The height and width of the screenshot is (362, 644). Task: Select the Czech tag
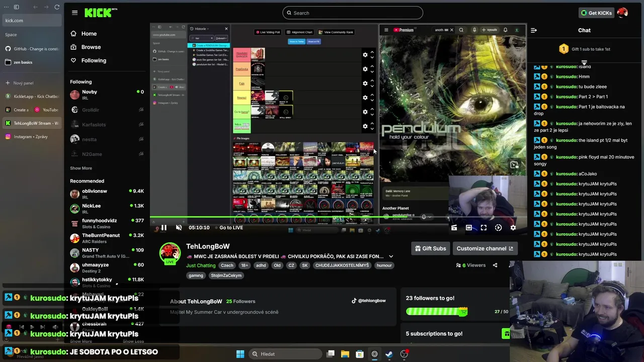point(227,265)
